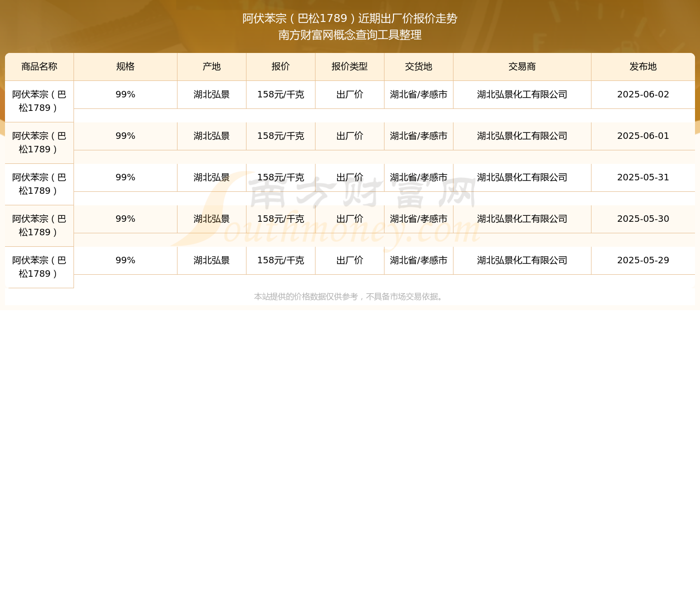Click 湖北弘景 origin in the 2025-05-29 row
700x602 pixels.
tap(211, 260)
